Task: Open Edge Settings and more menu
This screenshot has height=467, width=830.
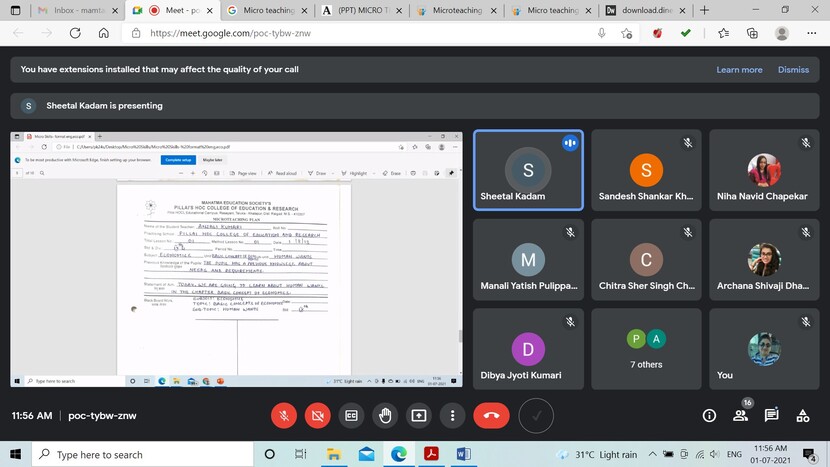Action: point(812,33)
